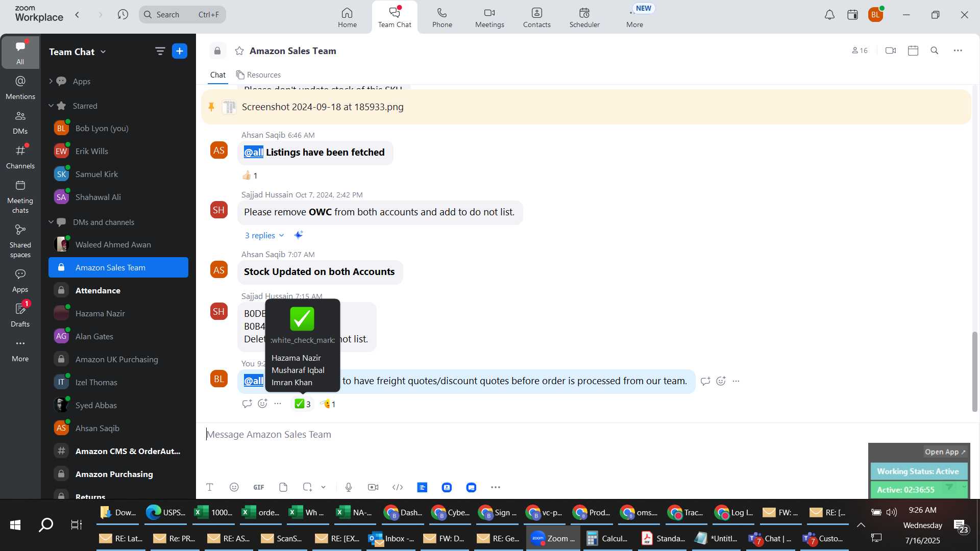Open DMs in the left sidebar
Screen dimensions: 980x551
click(x=20, y=122)
